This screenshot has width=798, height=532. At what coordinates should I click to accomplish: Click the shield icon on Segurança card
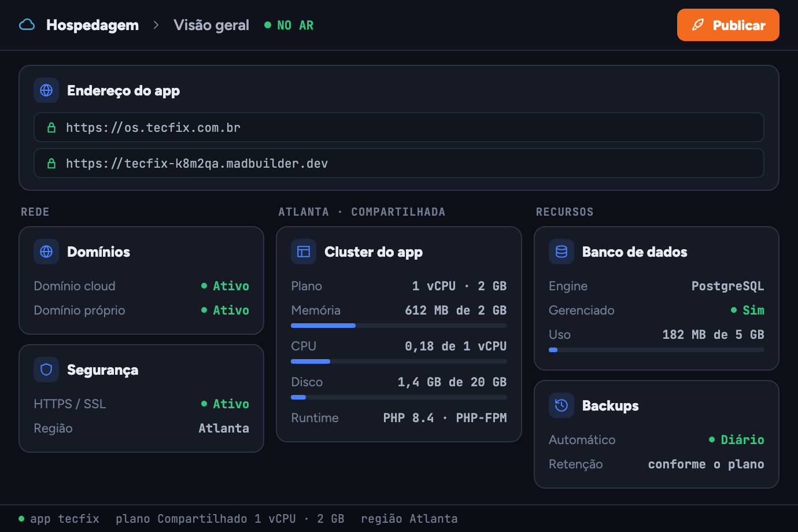46,370
